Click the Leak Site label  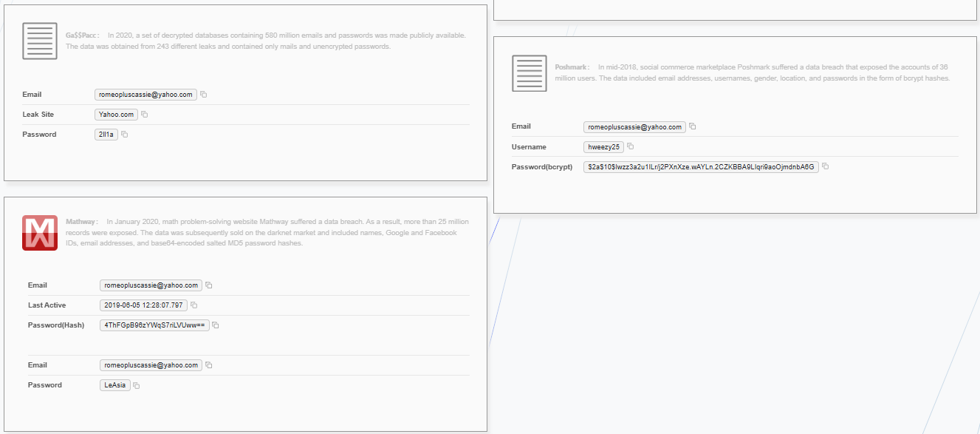(38, 115)
